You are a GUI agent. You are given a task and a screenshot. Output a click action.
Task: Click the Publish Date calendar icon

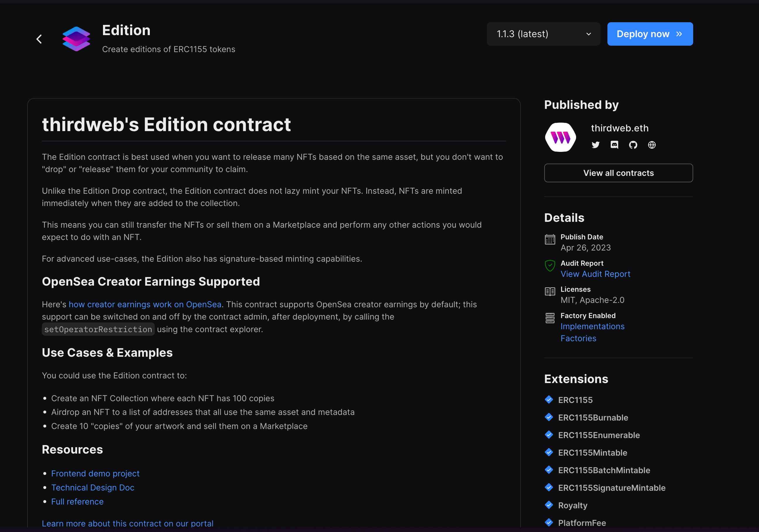(550, 240)
